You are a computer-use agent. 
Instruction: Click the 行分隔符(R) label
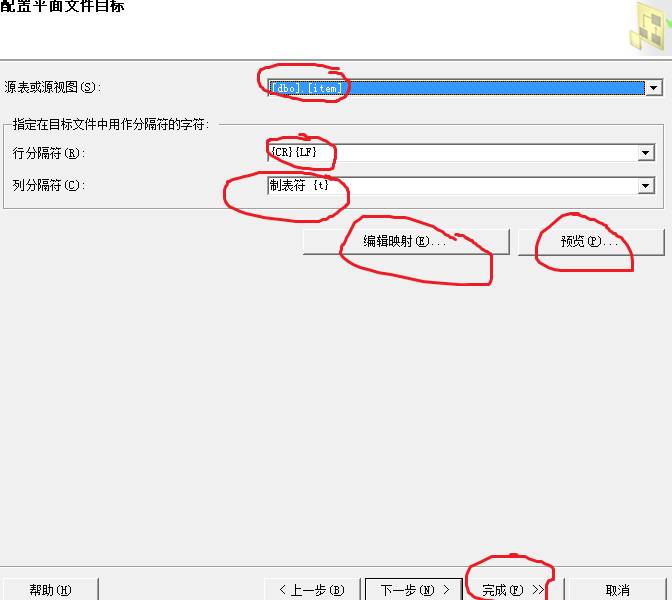point(49,153)
